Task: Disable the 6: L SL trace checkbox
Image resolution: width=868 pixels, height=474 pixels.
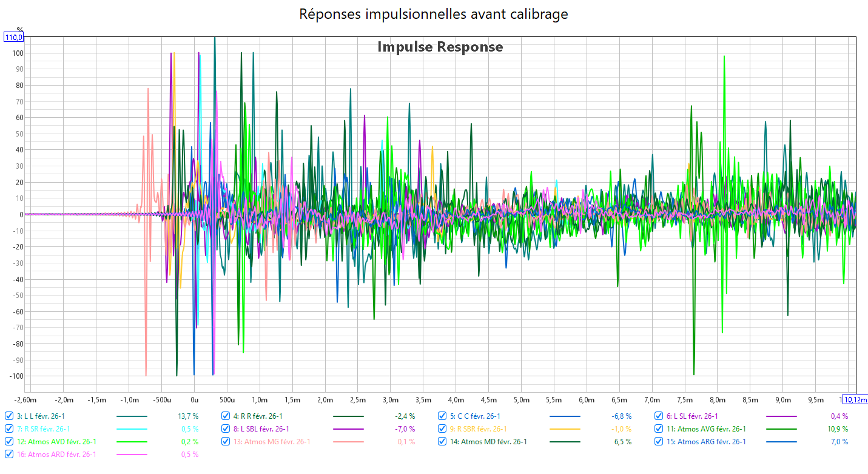Action: click(x=659, y=416)
